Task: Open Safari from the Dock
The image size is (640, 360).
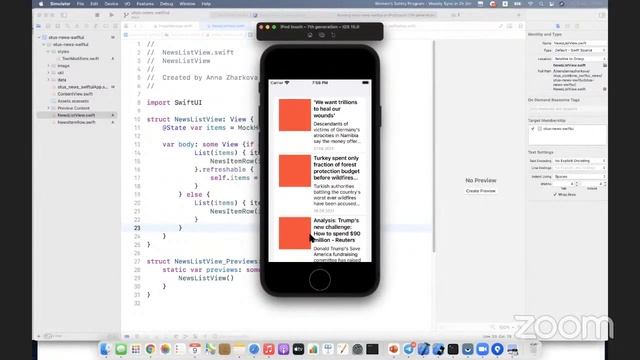Action: 254,349
